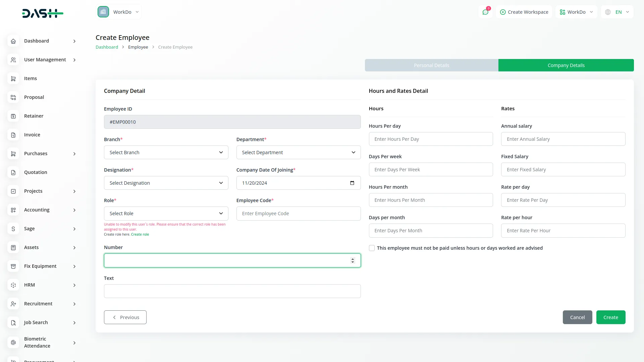Click the Fix Equipment sidebar icon

click(x=13, y=266)
